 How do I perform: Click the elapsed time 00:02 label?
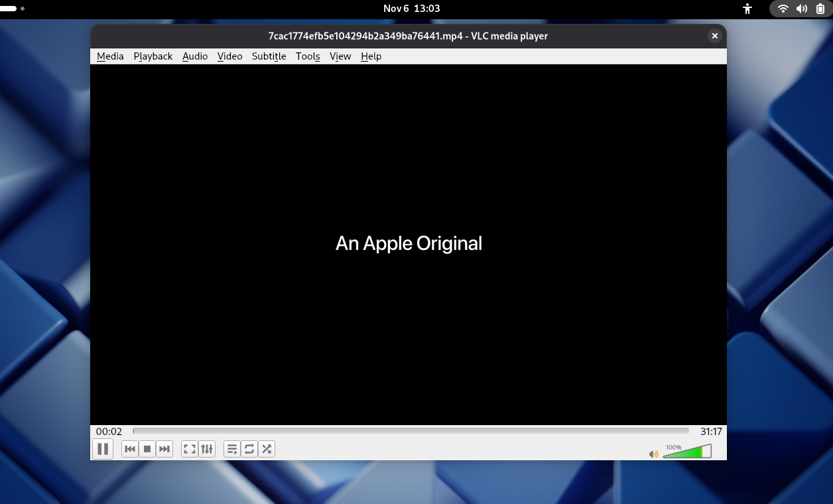pyautogui.click(x=109, y=432)
